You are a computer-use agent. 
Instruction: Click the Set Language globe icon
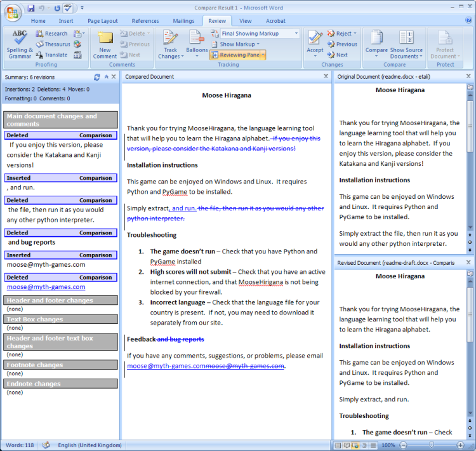(x=77, y=44)
